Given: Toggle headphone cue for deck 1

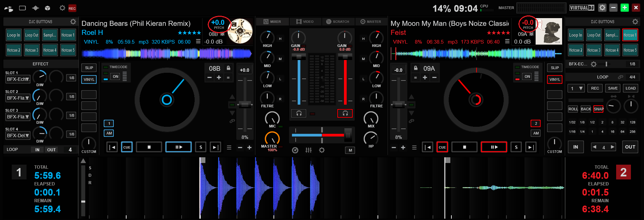Looking at the screenshot, I should coord(299,113).
